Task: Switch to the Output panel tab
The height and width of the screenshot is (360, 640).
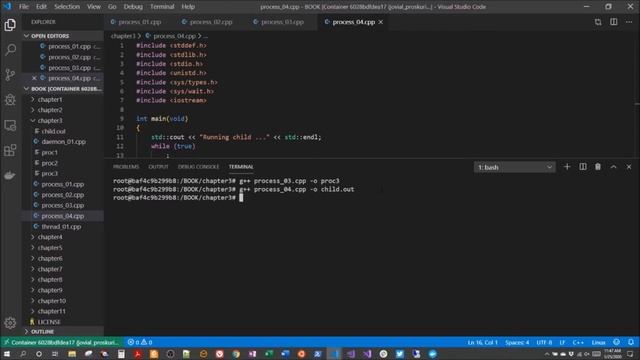Action: (158, 167)
